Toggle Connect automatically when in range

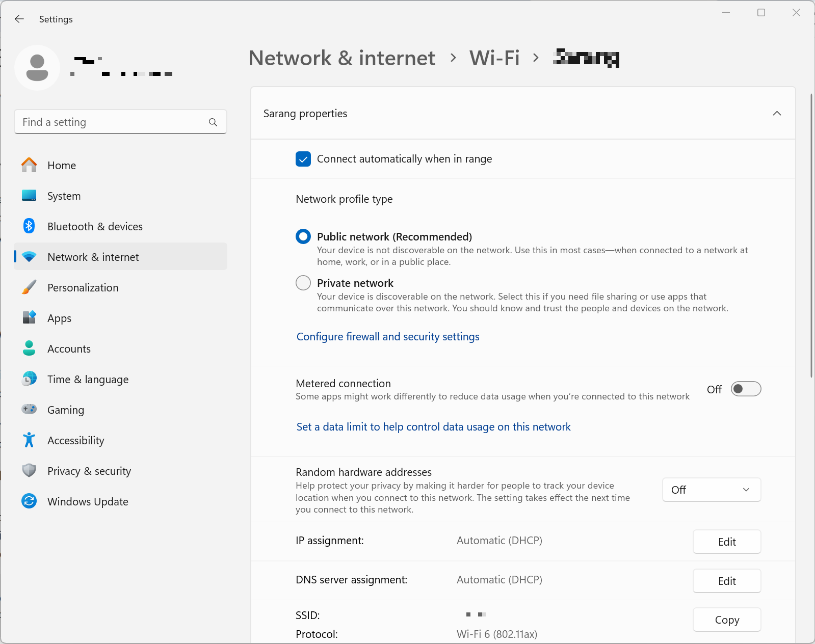(303, 159)
